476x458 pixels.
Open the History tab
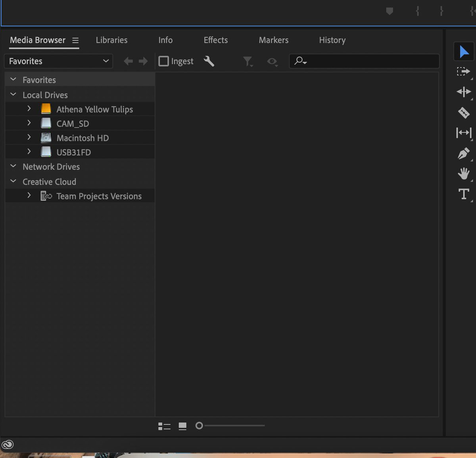click(x=332, y=40)
